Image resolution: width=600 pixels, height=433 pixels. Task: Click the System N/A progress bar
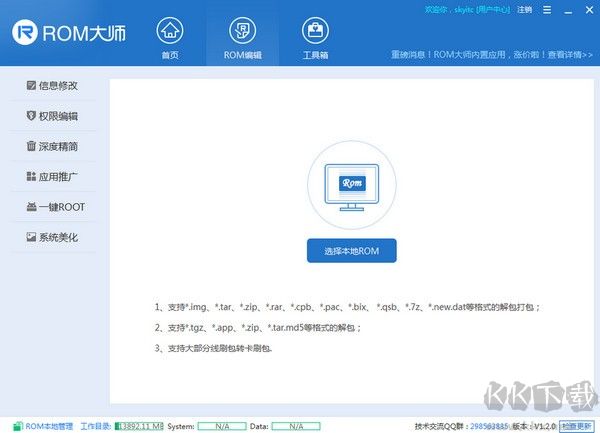pyautogui.click(x=222, y=426)
